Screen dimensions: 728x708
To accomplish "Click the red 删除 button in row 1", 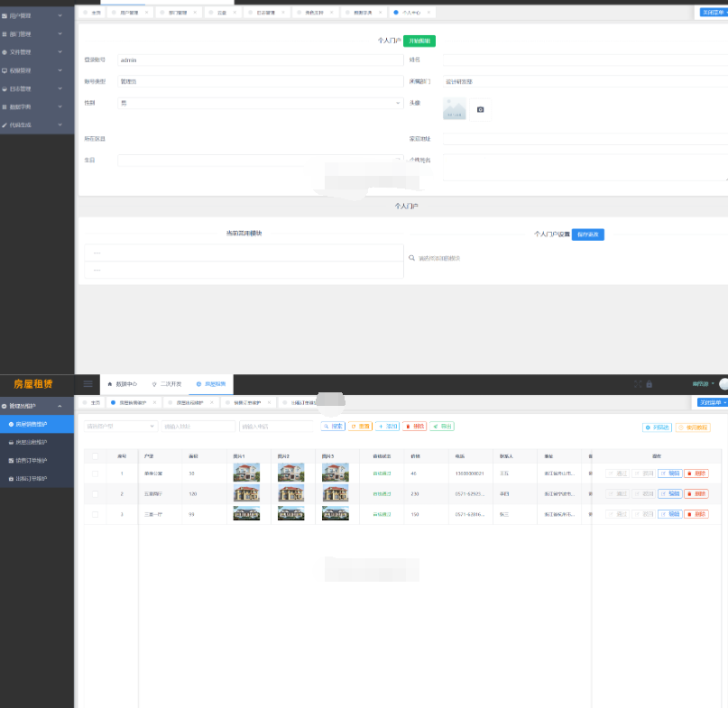I will [x=696, y=473].
